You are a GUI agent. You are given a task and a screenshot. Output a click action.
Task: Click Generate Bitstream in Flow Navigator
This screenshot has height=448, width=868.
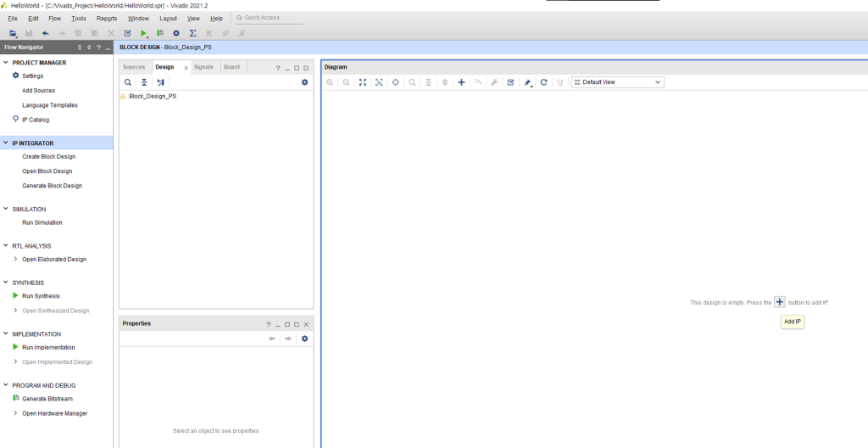[47, 399]
